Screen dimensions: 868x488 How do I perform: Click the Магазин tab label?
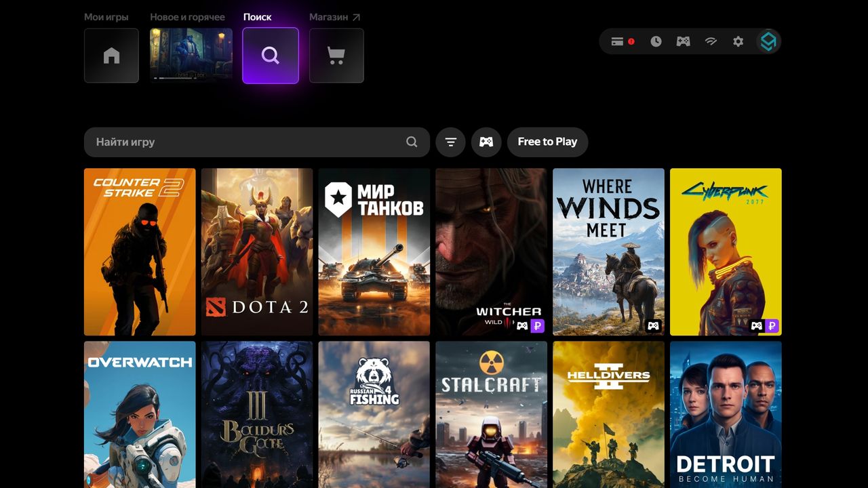[335, 17]
